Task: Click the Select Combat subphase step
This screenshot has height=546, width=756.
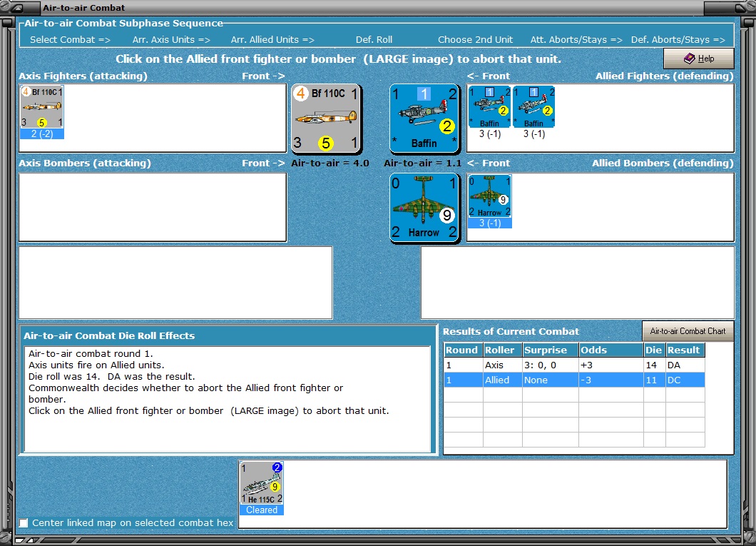Action: [71, 39]
